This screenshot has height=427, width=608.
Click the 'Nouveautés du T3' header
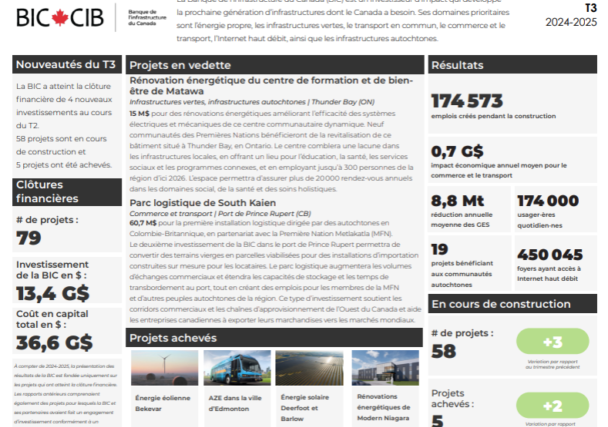(x=67, y=64)
